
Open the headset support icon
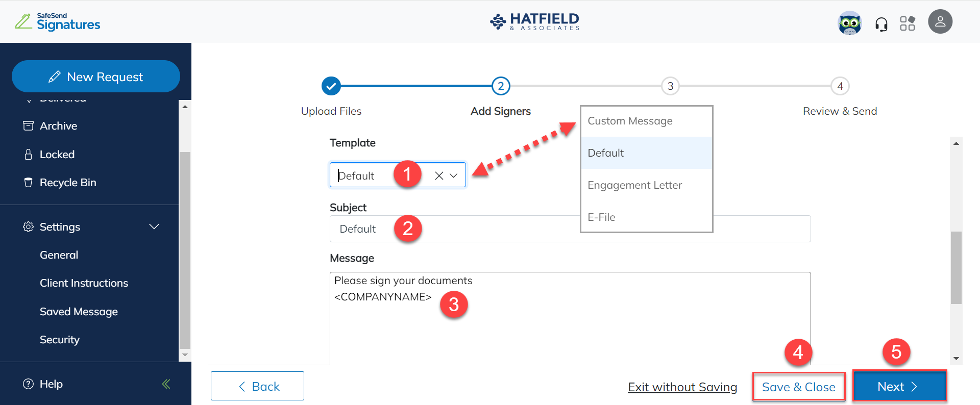click(x=882, y=21)
